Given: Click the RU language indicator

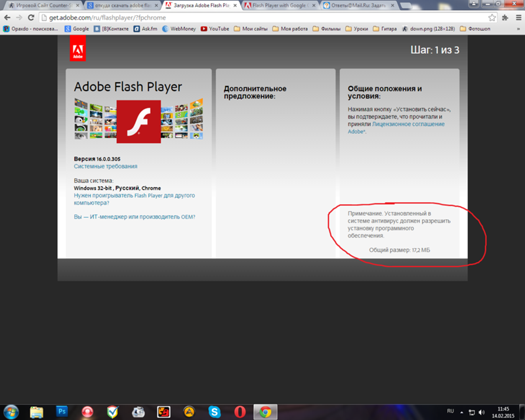Looking at the screenshot, I should click(x=450, y=411).
